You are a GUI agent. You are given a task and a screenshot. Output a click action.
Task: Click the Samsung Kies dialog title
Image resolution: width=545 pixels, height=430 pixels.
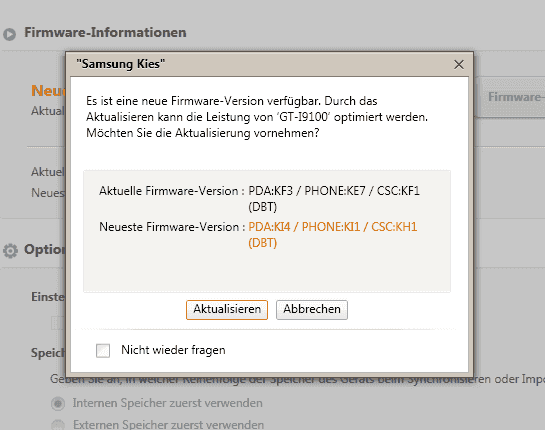tap(120, 64)
